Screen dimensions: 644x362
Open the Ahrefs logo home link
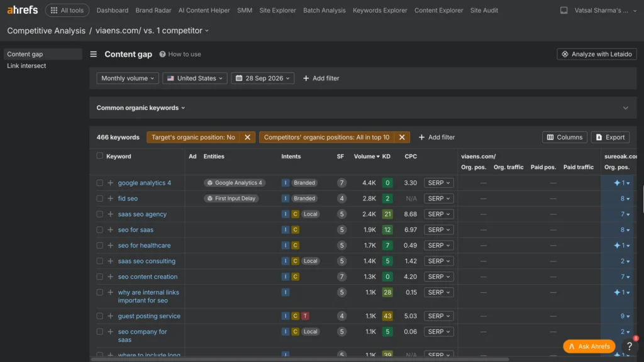click(x=22, y=10)
